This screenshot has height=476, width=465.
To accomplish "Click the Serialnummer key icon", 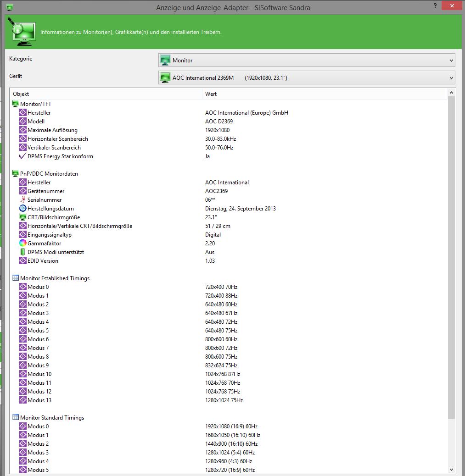I will (x=23, y=200).
